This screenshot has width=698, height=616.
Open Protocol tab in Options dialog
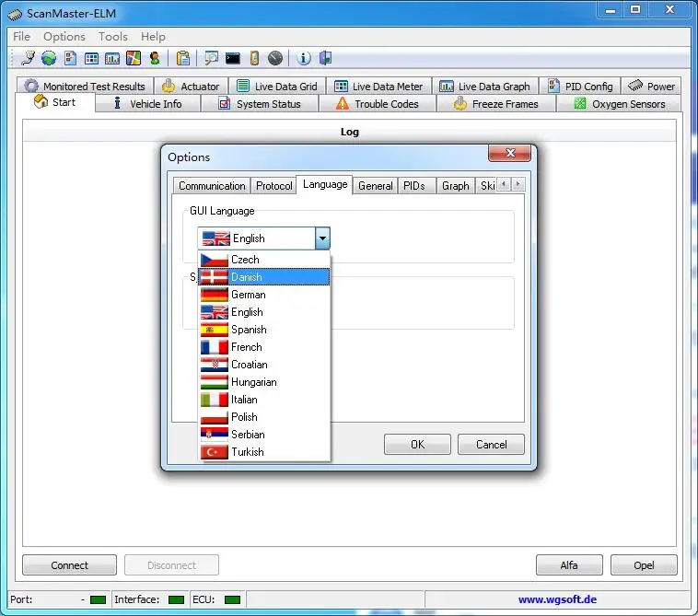273,186
